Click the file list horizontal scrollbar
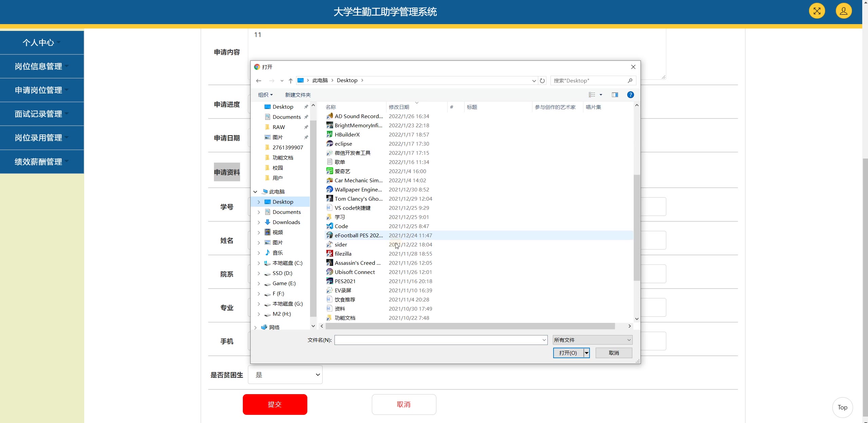Image resolution: width=868 pixels, height=423 pixels. point(470,326)
